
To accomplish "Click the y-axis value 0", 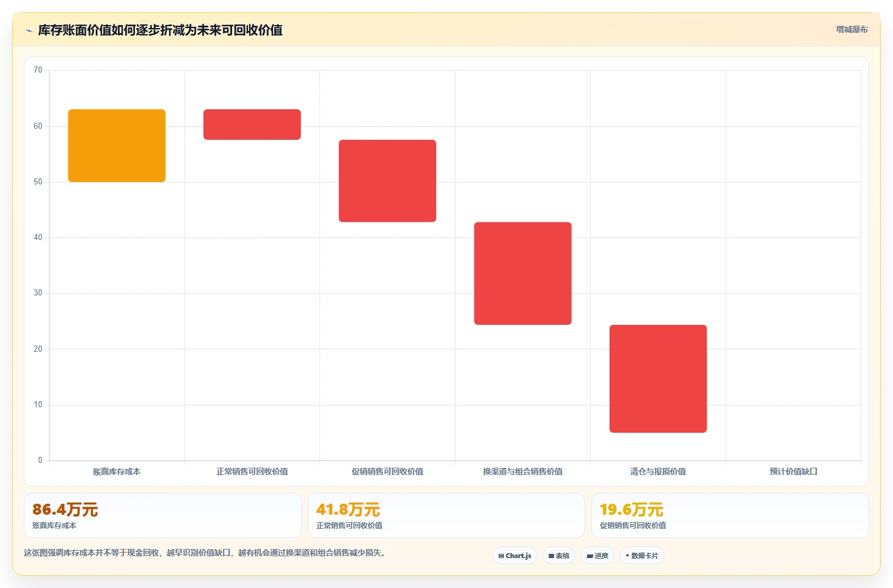I will [40, 460].
